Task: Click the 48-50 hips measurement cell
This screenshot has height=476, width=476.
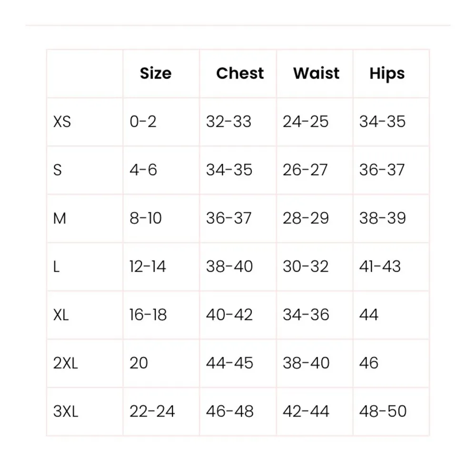Action: click(383, 412)
